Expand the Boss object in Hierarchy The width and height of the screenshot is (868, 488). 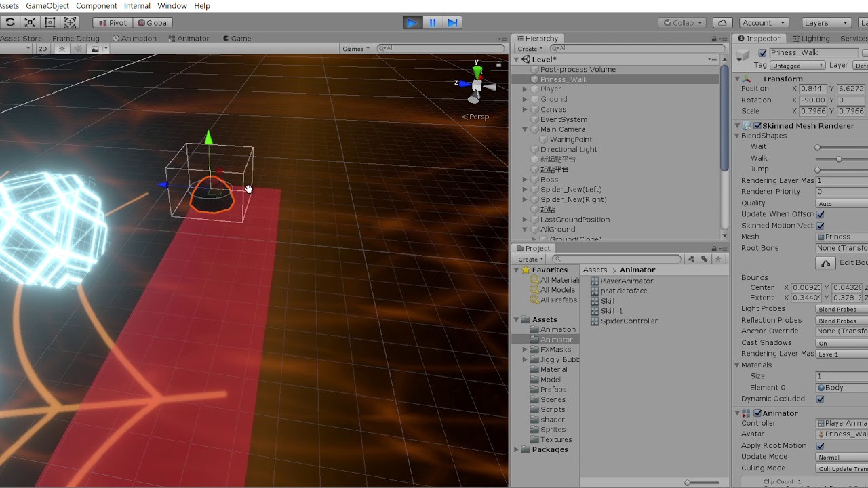coord(525,180)
